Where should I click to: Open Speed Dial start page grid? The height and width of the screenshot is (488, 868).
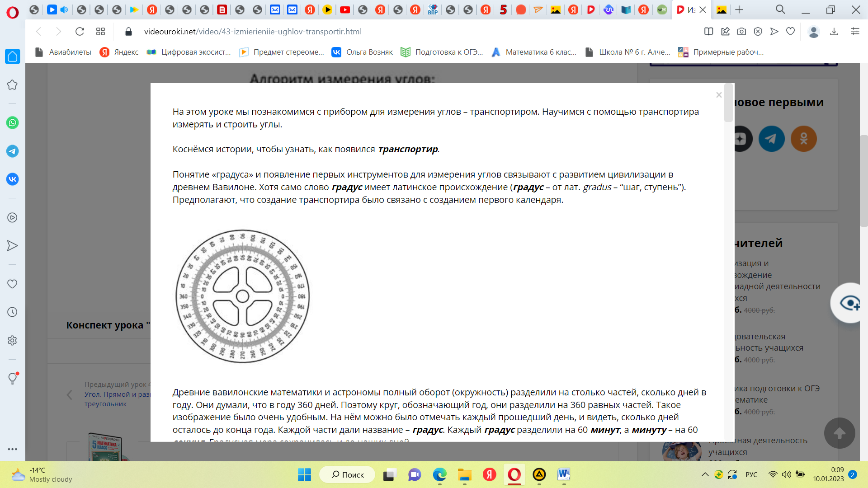(100, 32)
